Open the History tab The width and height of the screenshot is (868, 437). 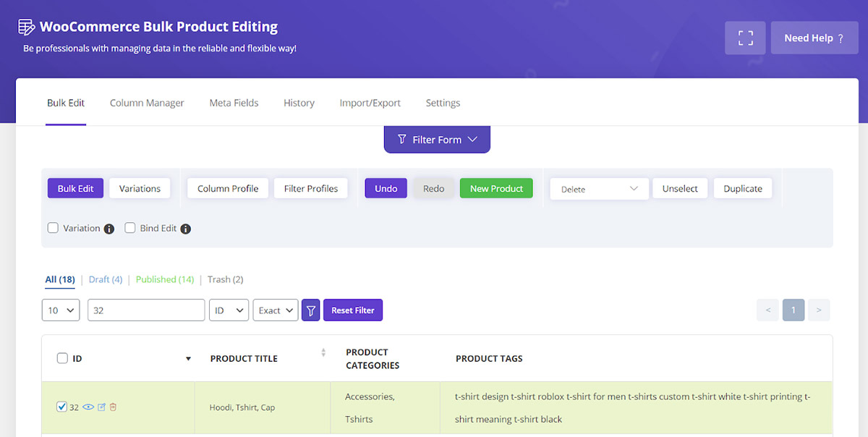[x=299, y=103]
